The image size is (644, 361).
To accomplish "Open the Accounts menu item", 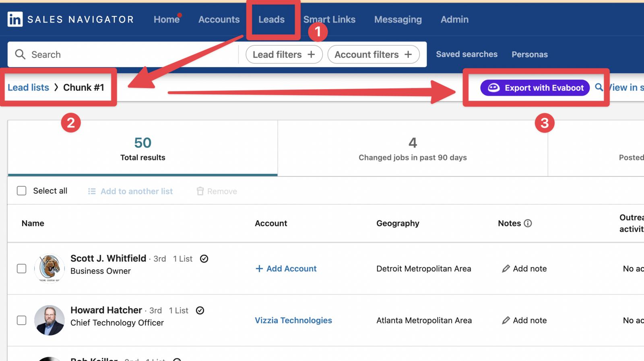I will 219,19.
